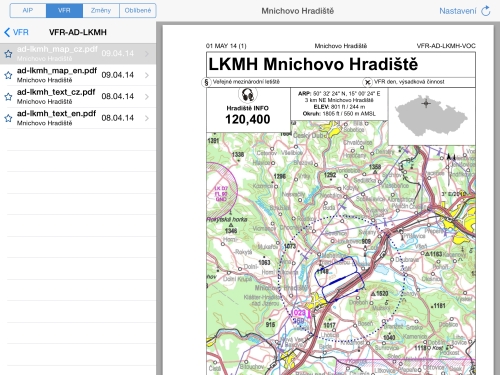Open the ad-lkmh_map_en.pdf document
The height and width of the screenshot is (375, 500).
pyautogui.click(x=78, y=75)
